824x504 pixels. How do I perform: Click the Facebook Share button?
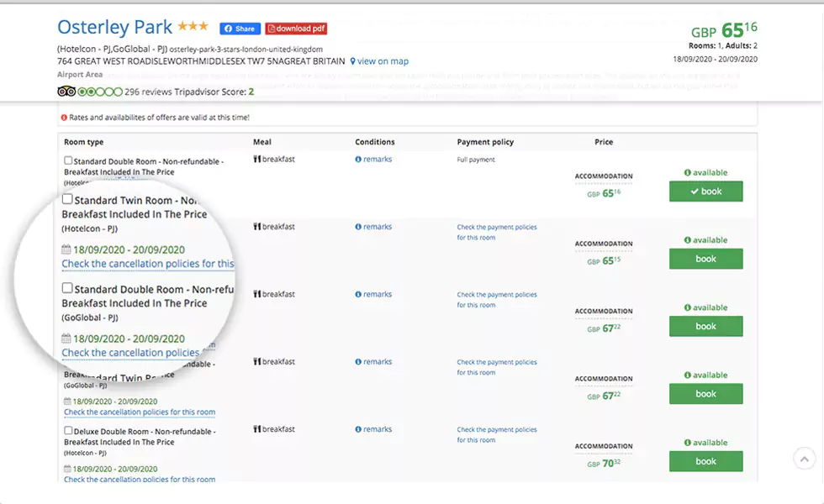[x=240, y=29]
